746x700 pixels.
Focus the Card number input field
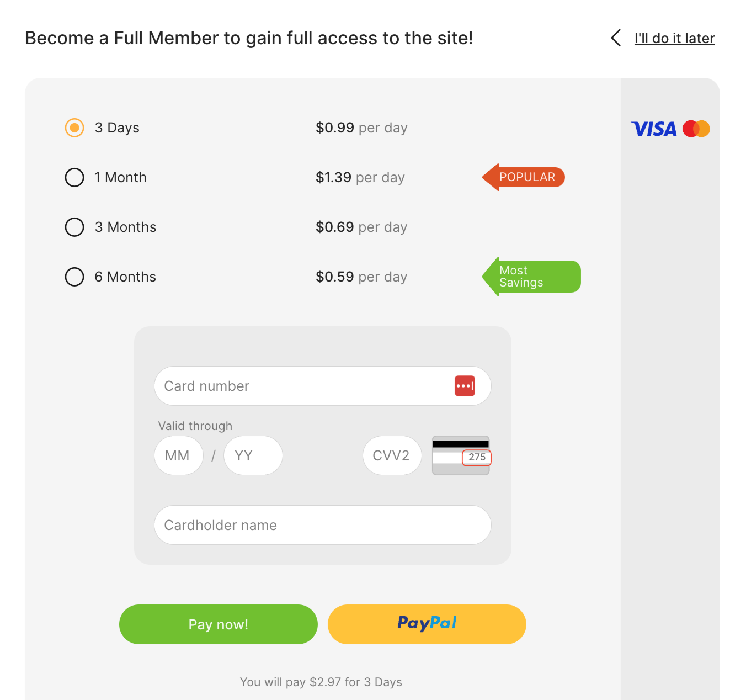(x=303, y=386)
